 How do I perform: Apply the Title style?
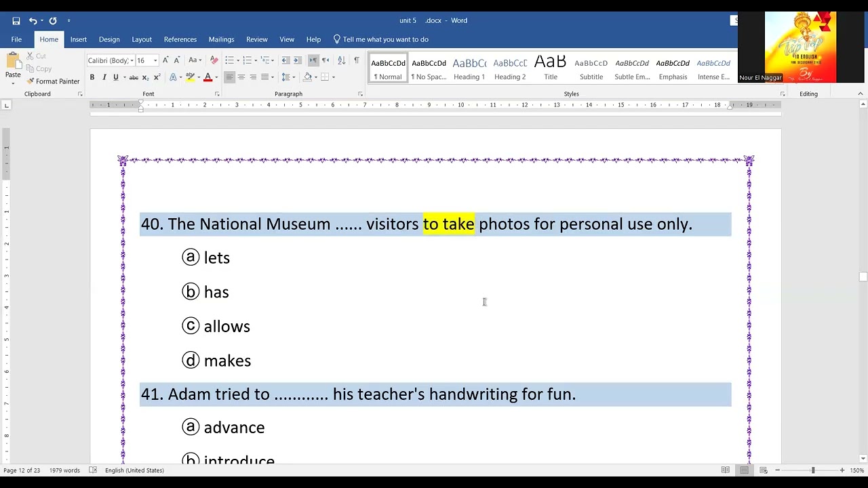(551, 68)
